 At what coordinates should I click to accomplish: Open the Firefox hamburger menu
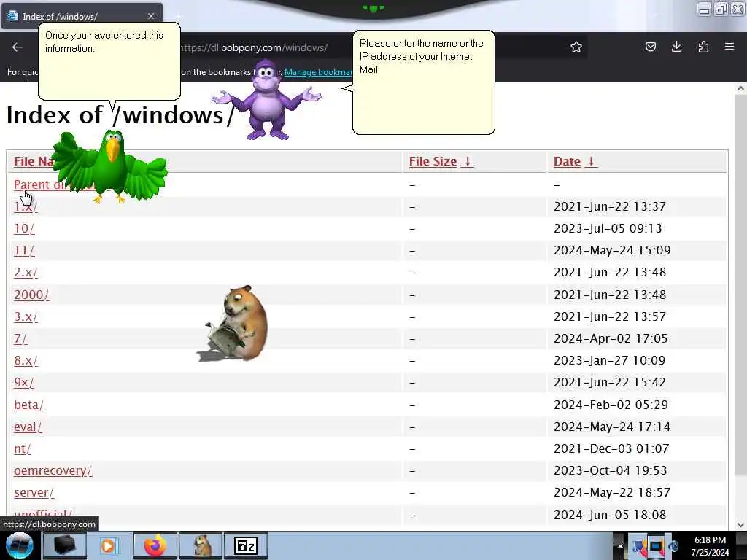[729, 47]
